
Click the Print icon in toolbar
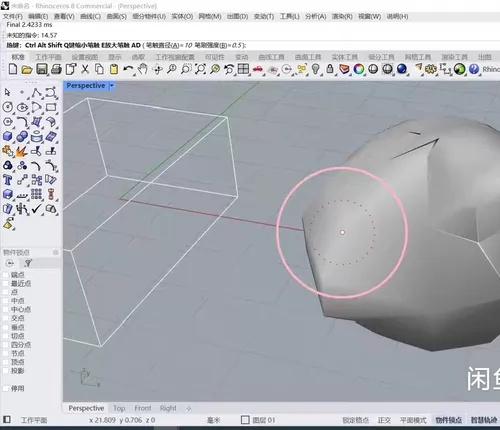point(56,69)
